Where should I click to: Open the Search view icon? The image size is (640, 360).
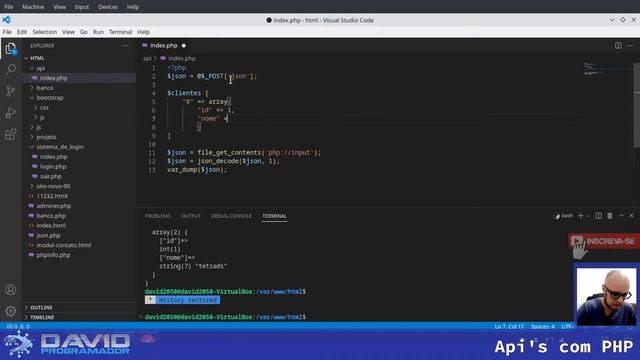point(11,69)
